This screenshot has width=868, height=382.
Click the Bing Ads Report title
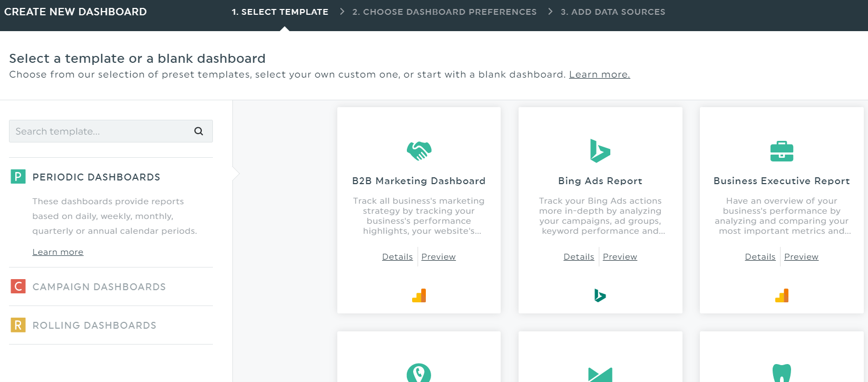click(600, 181)
